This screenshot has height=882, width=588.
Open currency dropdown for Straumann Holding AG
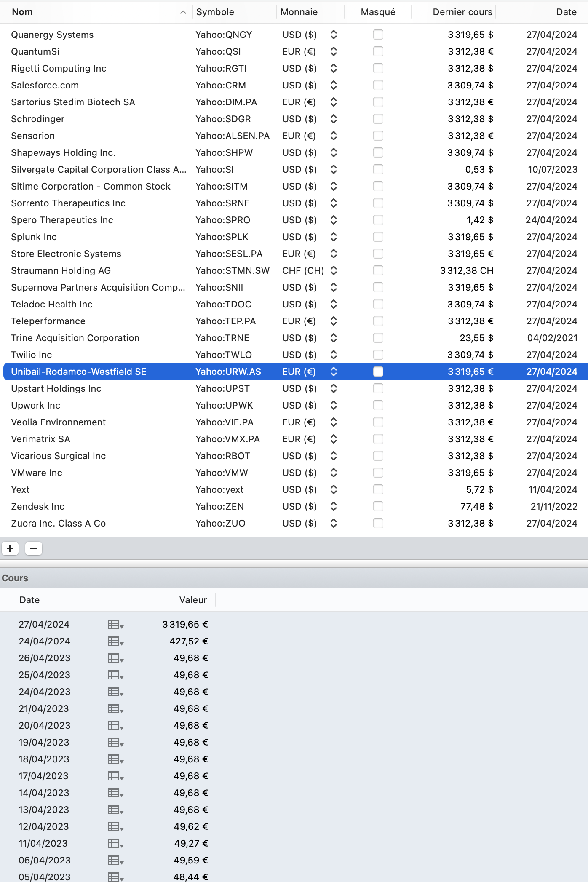tap(334, 270)
